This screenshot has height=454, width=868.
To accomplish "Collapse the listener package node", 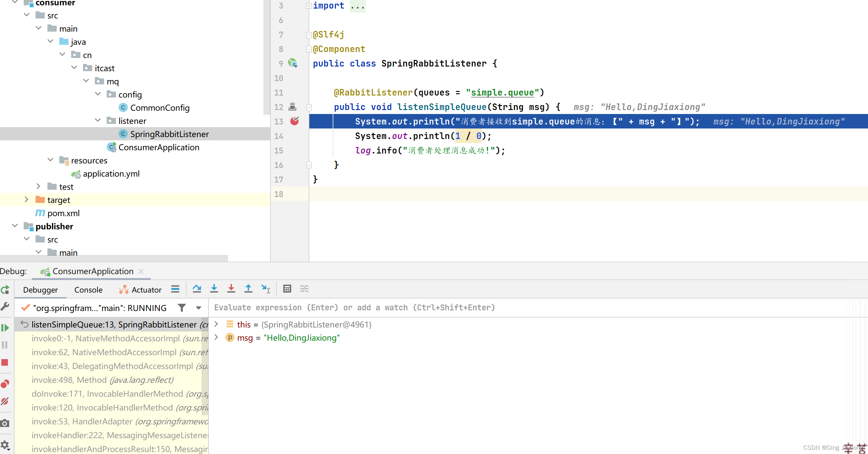I will [x=98, y=120].
